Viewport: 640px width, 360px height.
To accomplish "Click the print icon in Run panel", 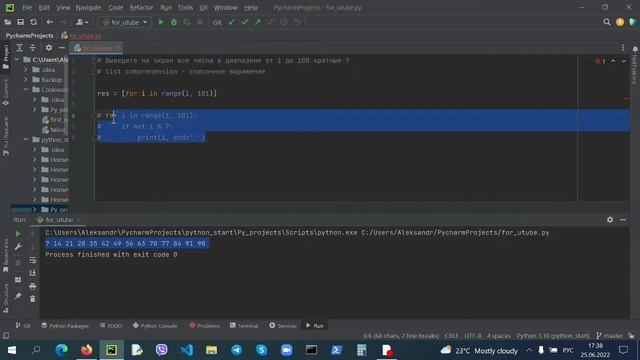I will tap(33, 286).
